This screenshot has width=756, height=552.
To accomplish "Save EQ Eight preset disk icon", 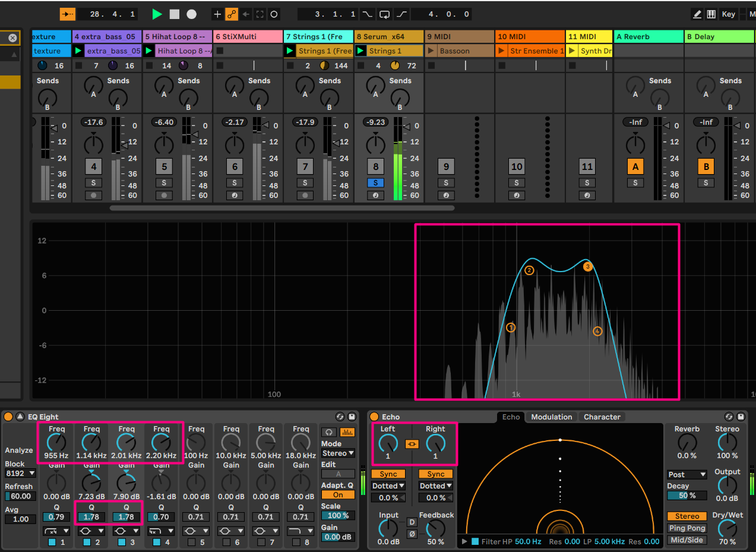I will [x=352, y=417].
